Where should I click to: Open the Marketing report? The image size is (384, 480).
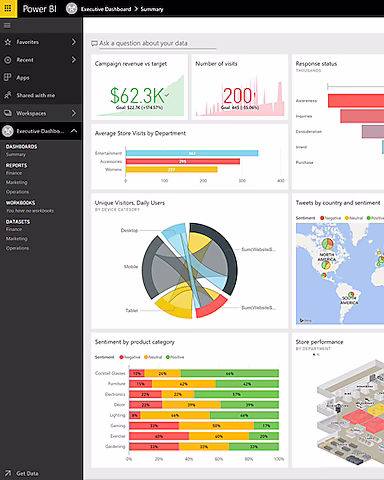click(x=16, y=182)
